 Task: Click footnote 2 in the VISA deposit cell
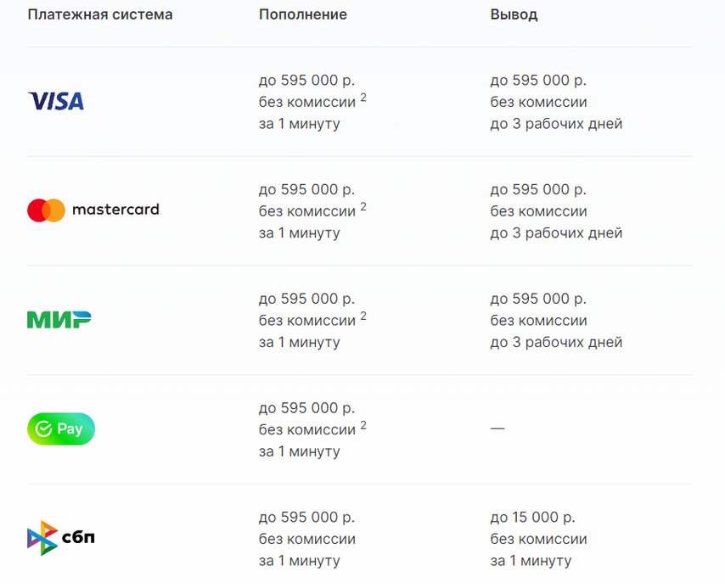(x=363, y=98)
